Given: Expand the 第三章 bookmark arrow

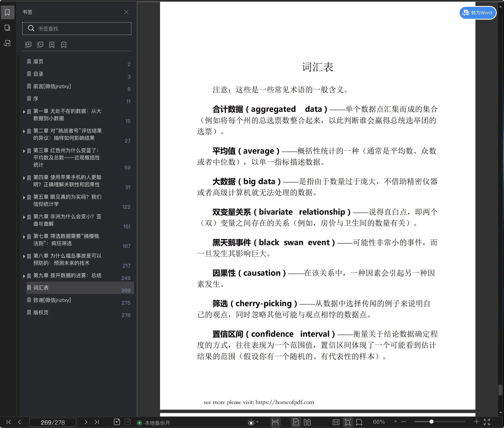Looking at the screenshot, I should coord(24,151).
